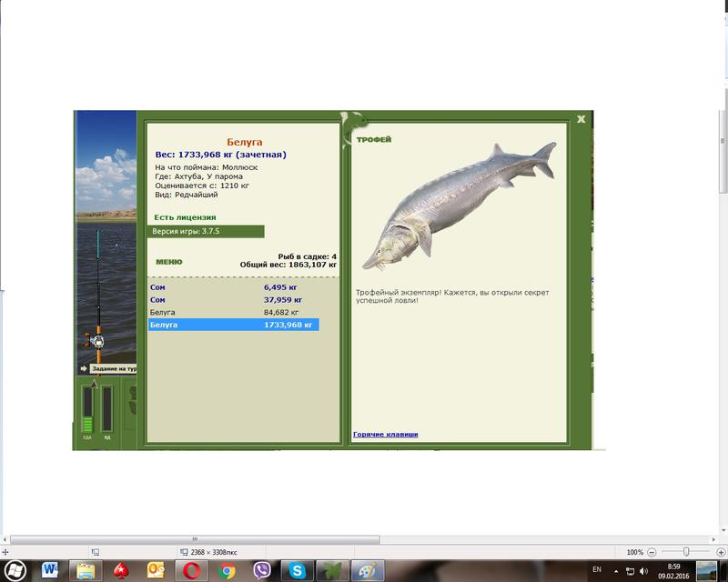The height and width of the screenshot is (582, 728).
Task: Open Outlook from the taskbar
Action: pos(156,570)
